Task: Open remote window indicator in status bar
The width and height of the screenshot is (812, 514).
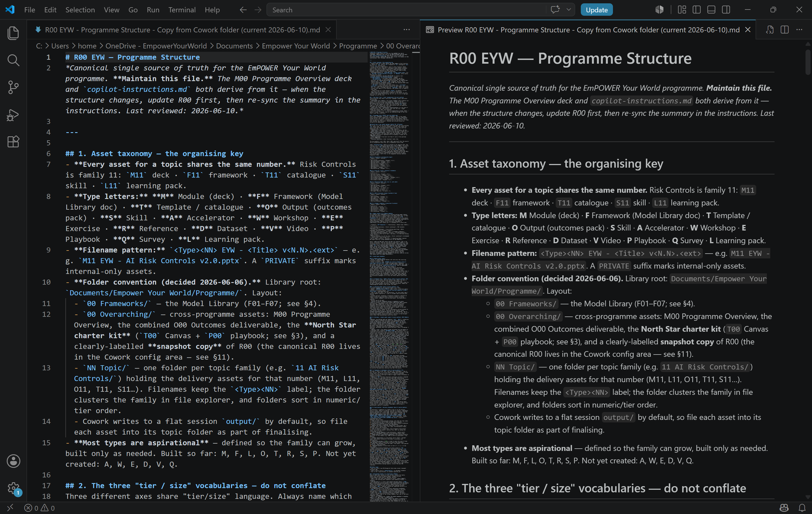Action: [10, 508]
